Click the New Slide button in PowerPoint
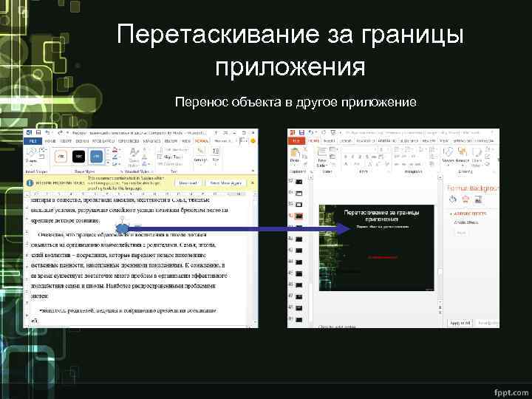Screen dimensions: 532x399 pos(321,157)
